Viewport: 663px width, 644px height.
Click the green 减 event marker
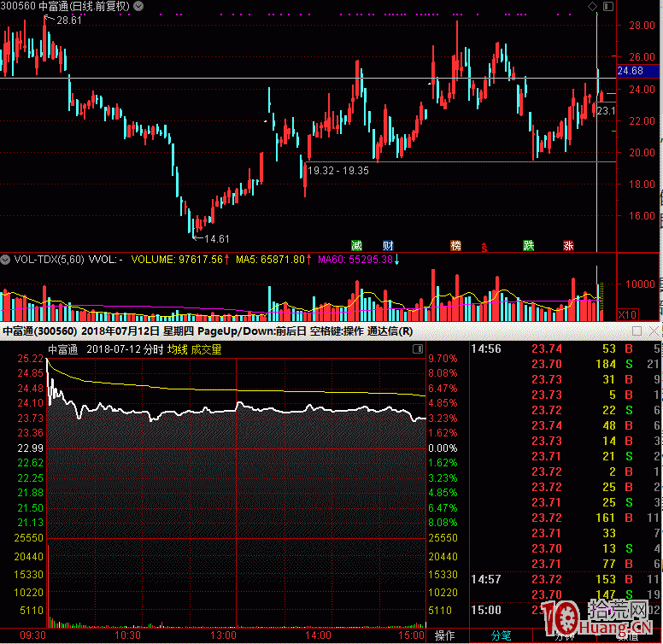[356, 245]
